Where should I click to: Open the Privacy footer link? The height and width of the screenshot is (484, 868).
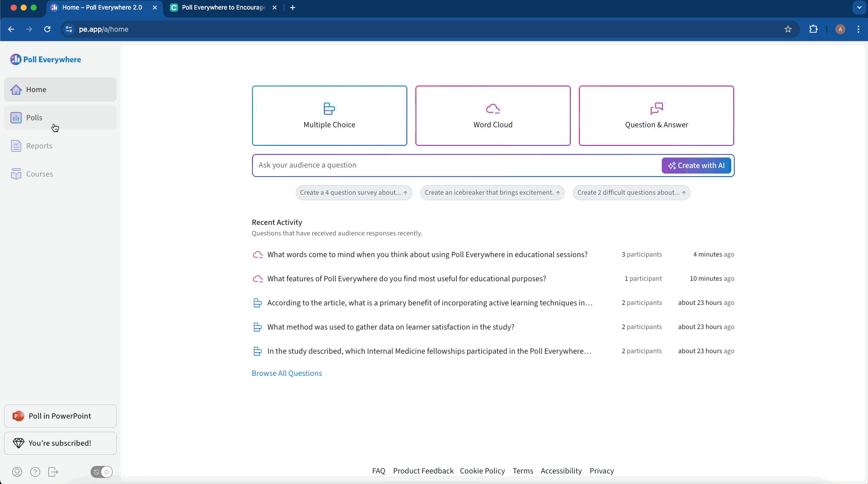click(602, 471)
